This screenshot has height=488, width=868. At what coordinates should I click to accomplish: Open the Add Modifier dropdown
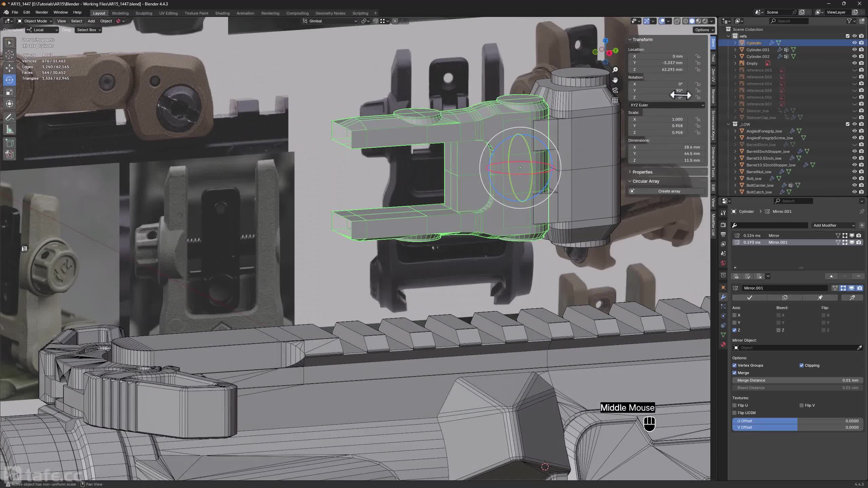pos(834,225)
